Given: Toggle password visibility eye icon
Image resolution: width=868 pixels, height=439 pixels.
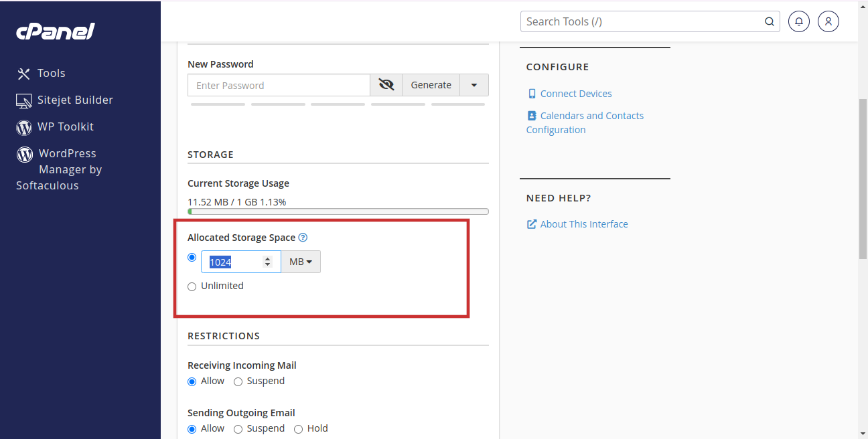Looking at the screenshot, I should [386, 85].
